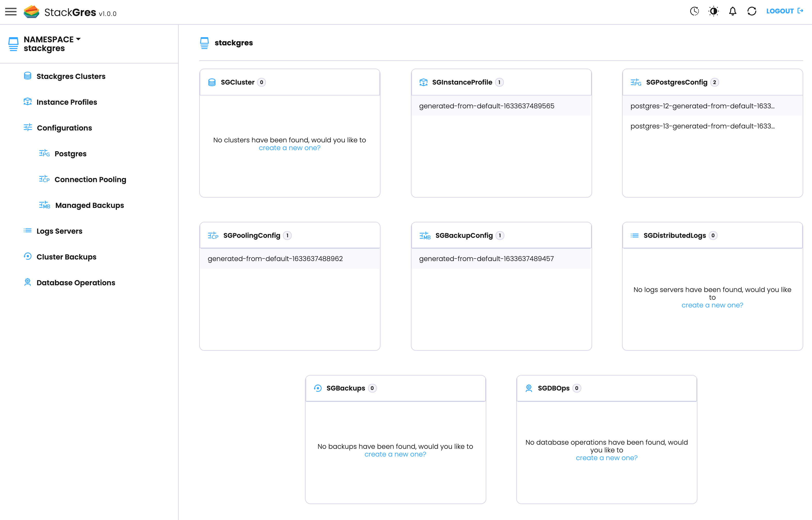Image resolution: width=812 pixels, height=520 pixels.
Task: Toggle dark mode with the sun icon
Action: point(713,11)
